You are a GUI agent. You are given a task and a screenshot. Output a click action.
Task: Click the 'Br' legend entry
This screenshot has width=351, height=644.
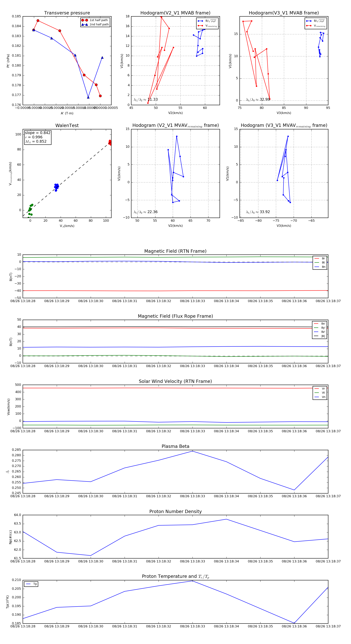click(320, 259)
